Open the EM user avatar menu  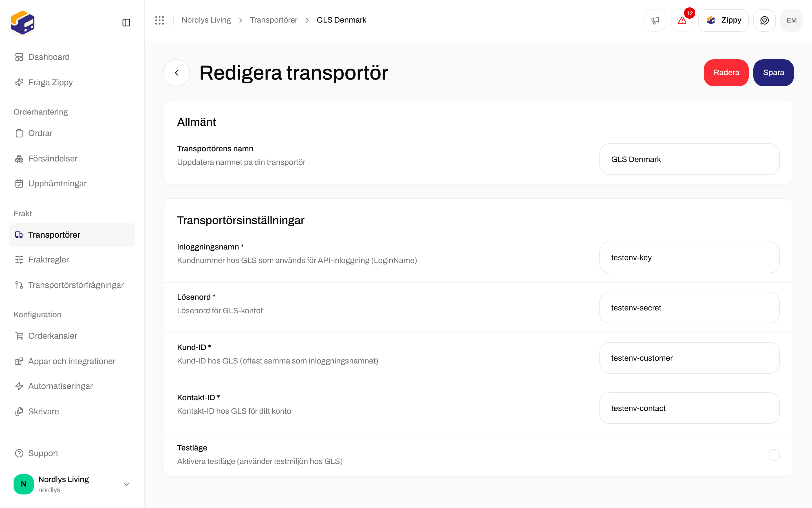pos(791,20)
